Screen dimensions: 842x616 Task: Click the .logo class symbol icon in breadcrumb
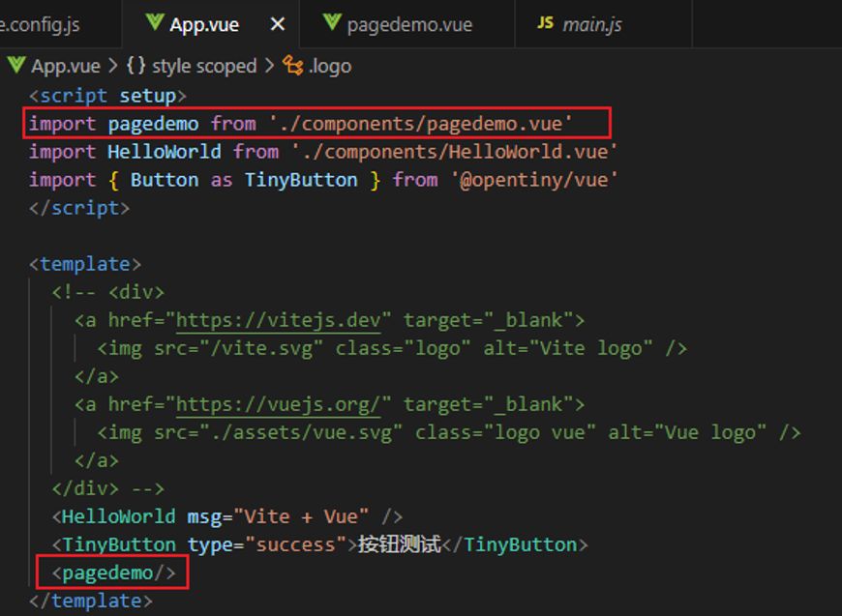(x=293, y=66)
